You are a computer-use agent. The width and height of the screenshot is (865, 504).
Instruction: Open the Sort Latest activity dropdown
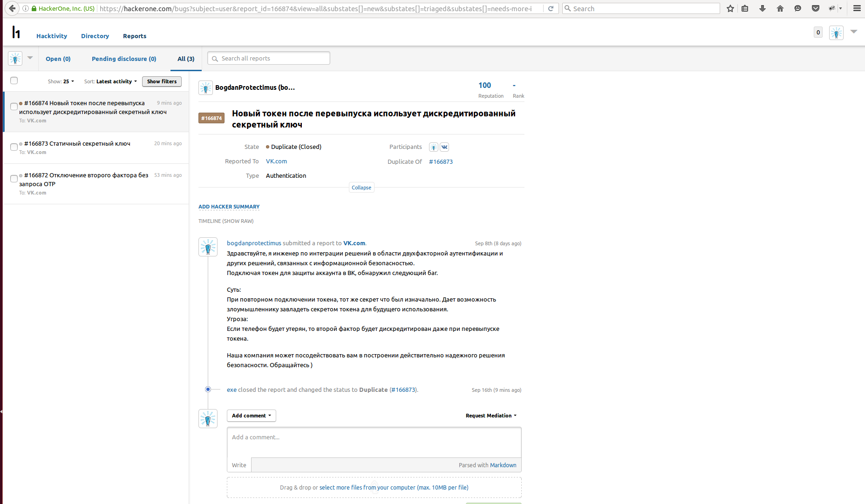(111, 81)
